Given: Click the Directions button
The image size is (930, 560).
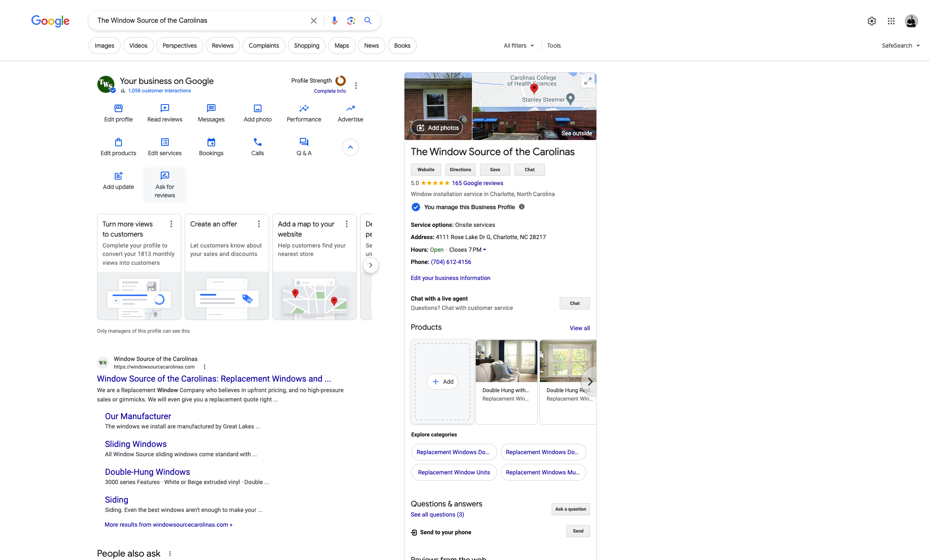Looking at the screenshot, I should tap(461, 170).
